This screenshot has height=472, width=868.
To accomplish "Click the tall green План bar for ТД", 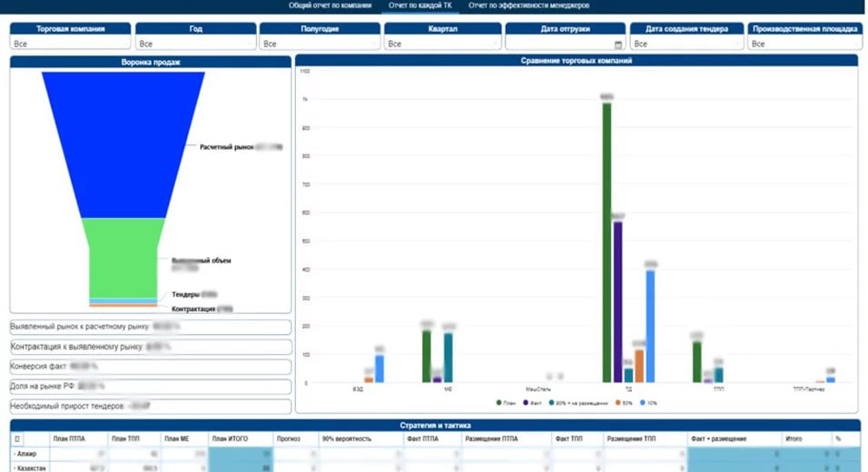I will [x=607, y=243].
